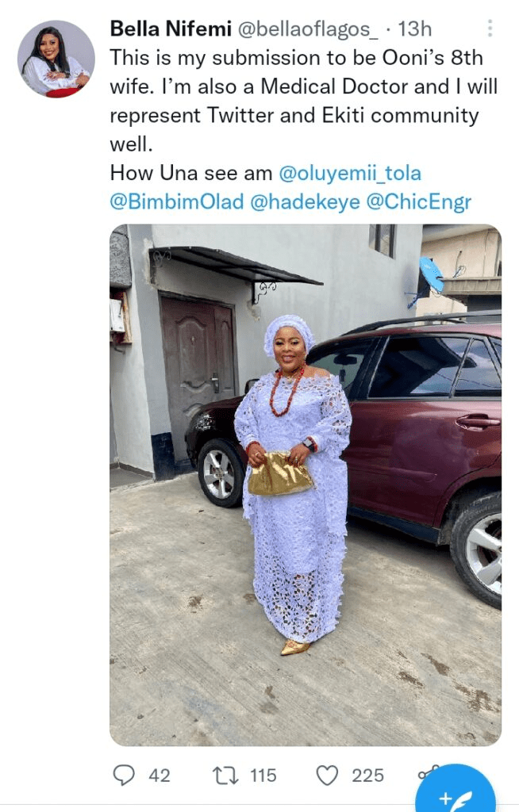Like the tweet with the heart icon
This screenshot has height=812, width=519.
[x=327, y=775]
